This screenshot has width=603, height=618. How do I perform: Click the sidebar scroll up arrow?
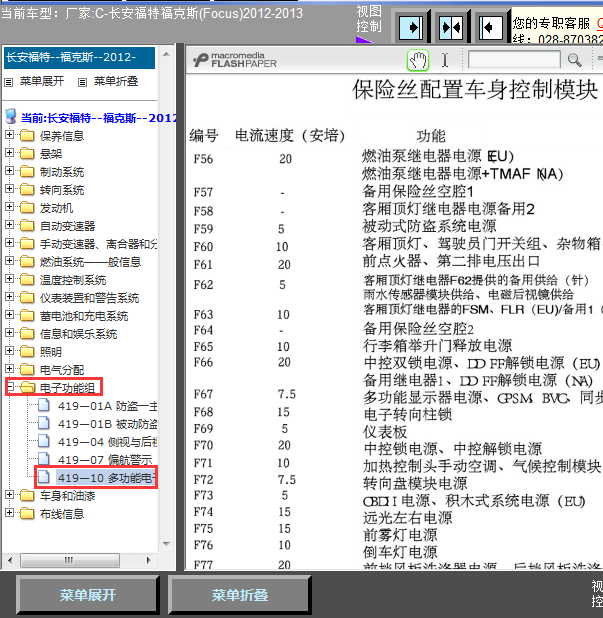166,54
